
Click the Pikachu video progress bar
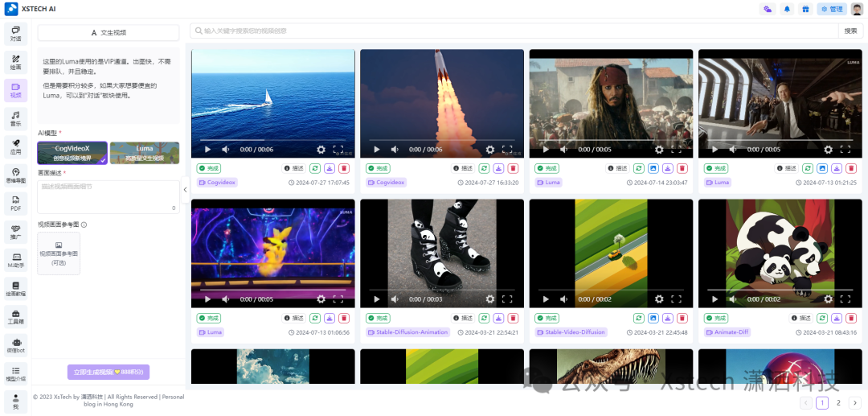click(x=273, y=289)
